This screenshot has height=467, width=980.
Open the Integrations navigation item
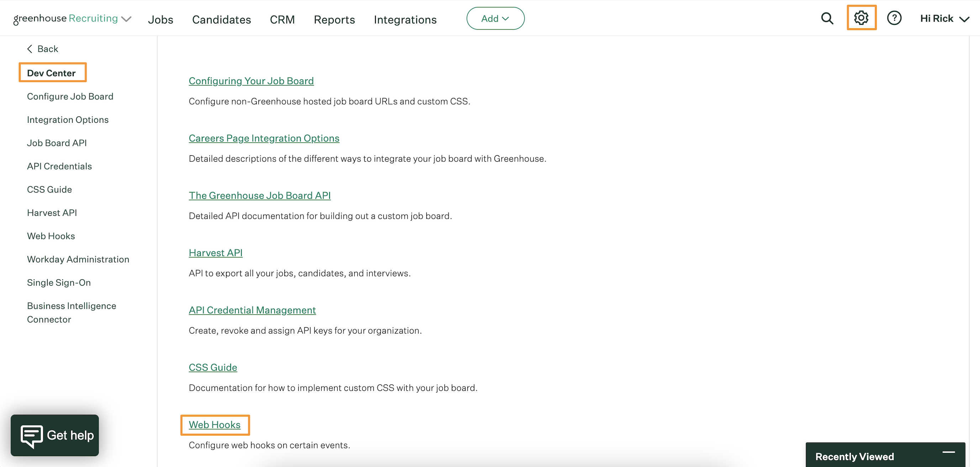[x=405, y=20]
